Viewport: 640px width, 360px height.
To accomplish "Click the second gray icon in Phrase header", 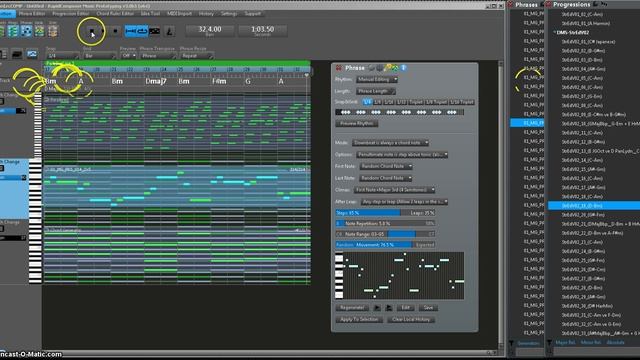I will [380, 68].
